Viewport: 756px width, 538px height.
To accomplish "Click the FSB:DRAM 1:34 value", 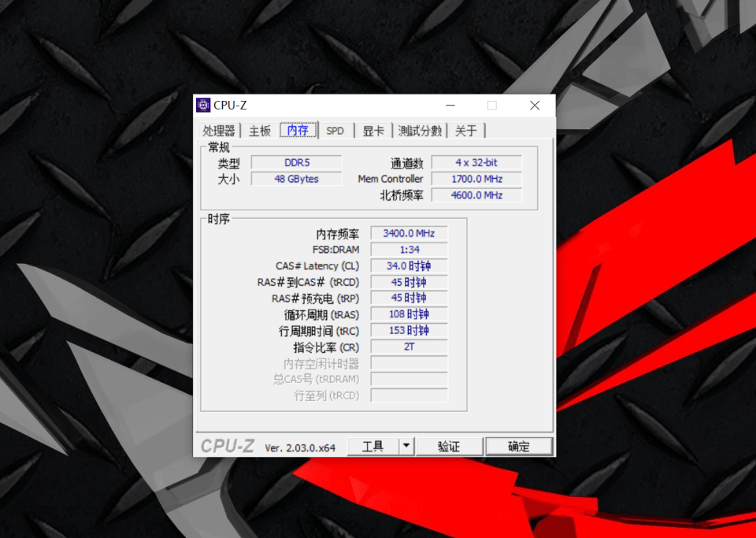I will click(x=409, y=250).
